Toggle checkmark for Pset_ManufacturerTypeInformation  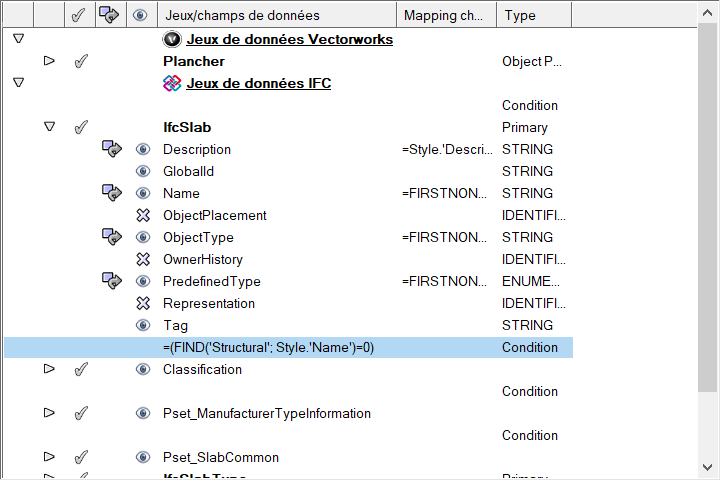tap(81, 413)
